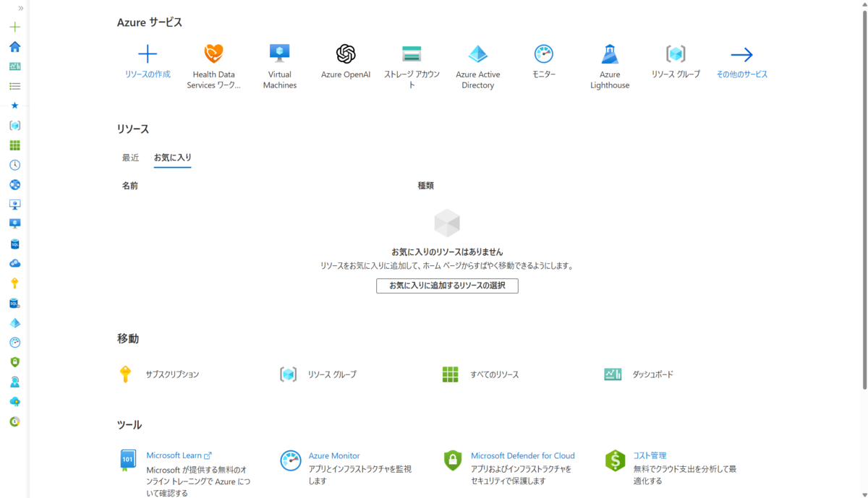The width and height of the screenshot is (868, 498).
Task: Click the Defender for Cloud shield icon under ツール
Action: [x=453, y=460]
